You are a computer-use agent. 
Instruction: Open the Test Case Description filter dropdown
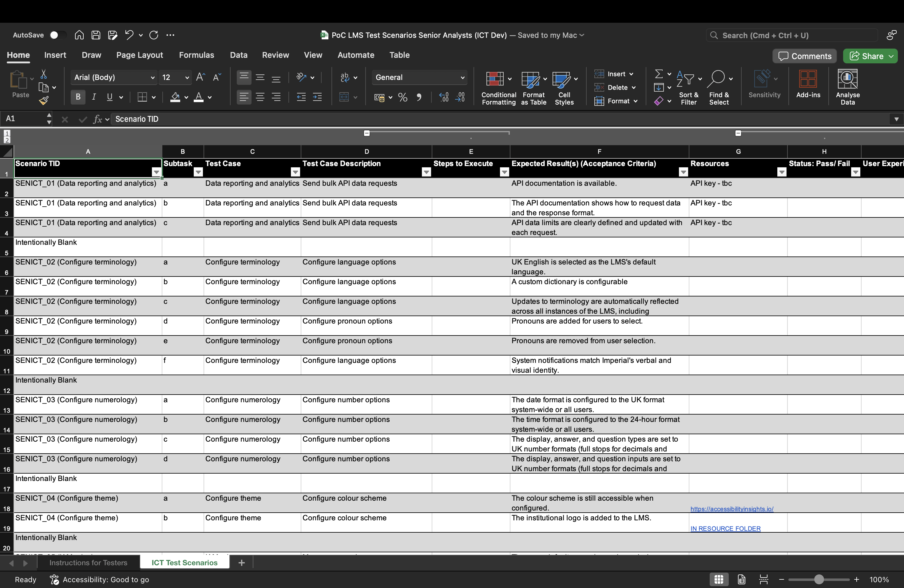point(426,173)
